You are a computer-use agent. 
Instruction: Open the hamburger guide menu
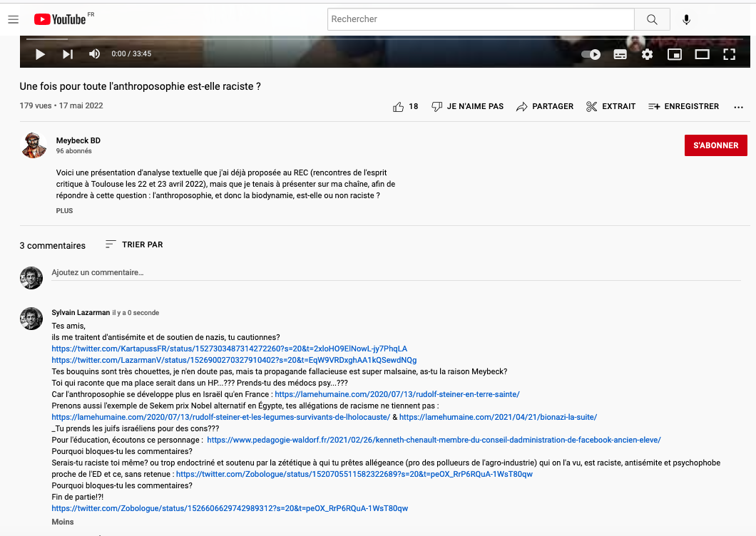[13, 20]
